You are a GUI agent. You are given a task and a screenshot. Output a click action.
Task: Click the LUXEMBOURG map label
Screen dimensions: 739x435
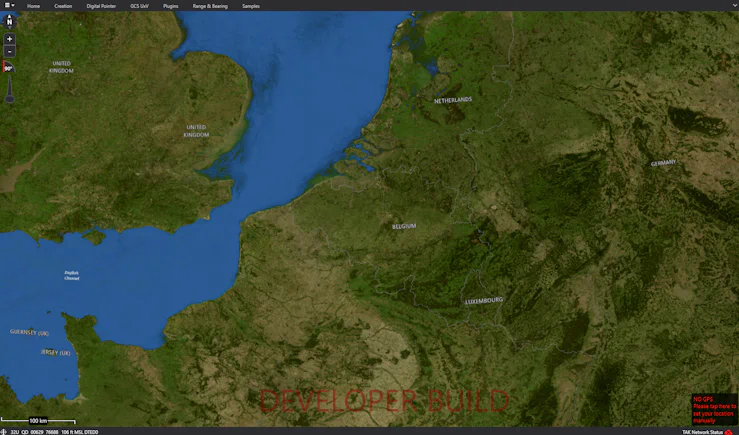[x=484, y=301]
